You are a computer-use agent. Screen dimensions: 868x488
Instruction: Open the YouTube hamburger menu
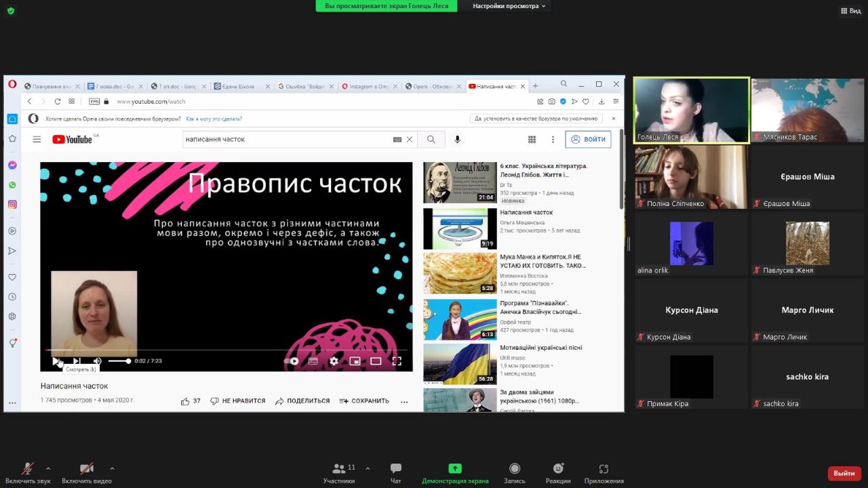(37, 140)
